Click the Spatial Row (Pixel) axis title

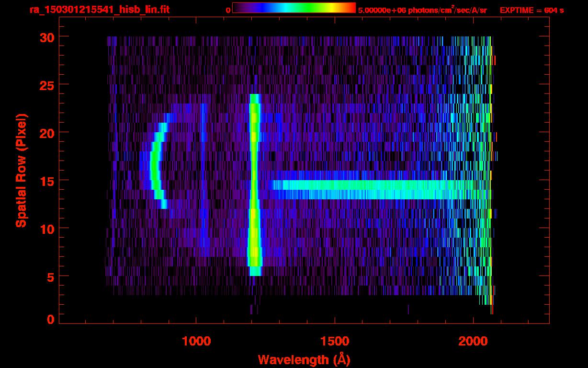click(21, 170)
